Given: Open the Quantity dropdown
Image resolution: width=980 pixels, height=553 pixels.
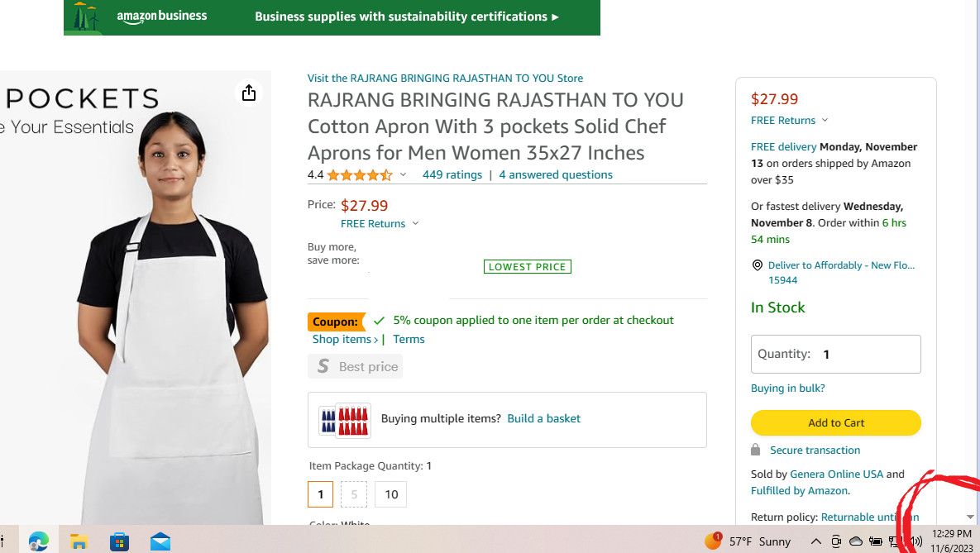Looking at the screenshot, I should [835, 354].
